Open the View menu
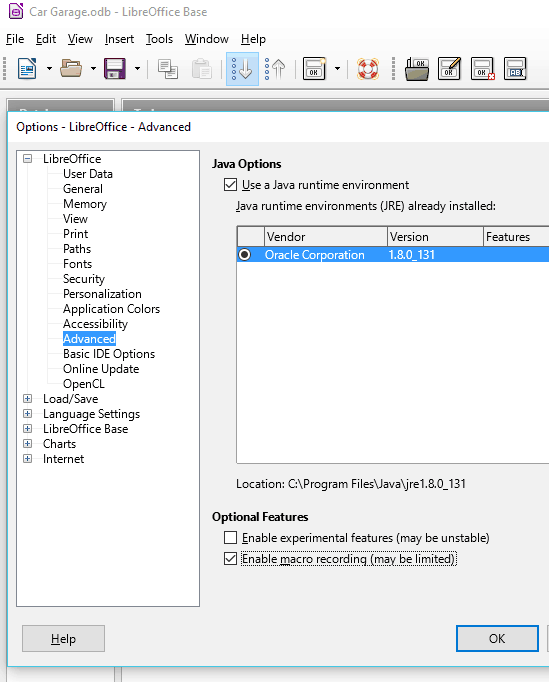 (80, 39)
